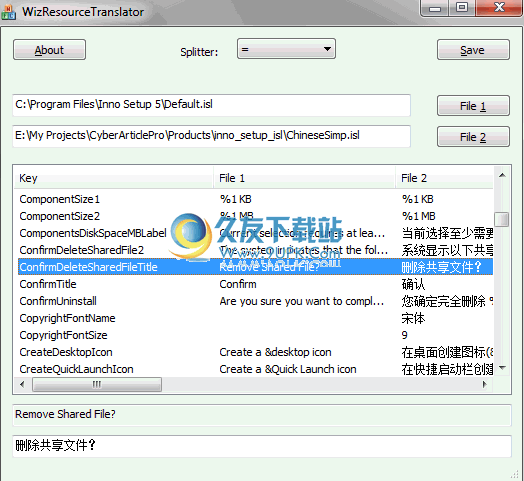524x481 pixels.
Task: Focus the Default.isl path field
Action: (x=211, y=105)
